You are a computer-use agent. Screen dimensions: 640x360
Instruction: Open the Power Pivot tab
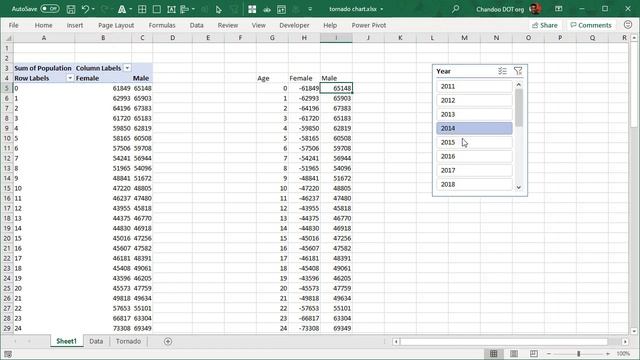[369, 25]
